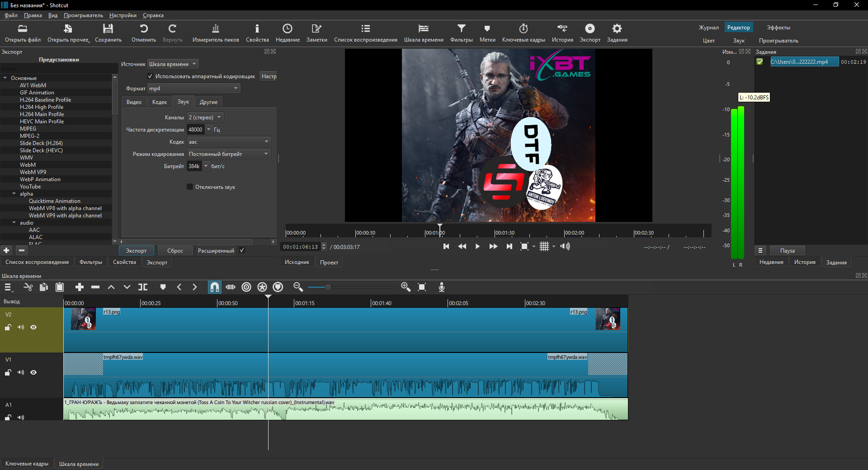Collapse the alpha presets group
This screenshot has width=868, height=470.
pyautogui.click(x=14, y=194)
